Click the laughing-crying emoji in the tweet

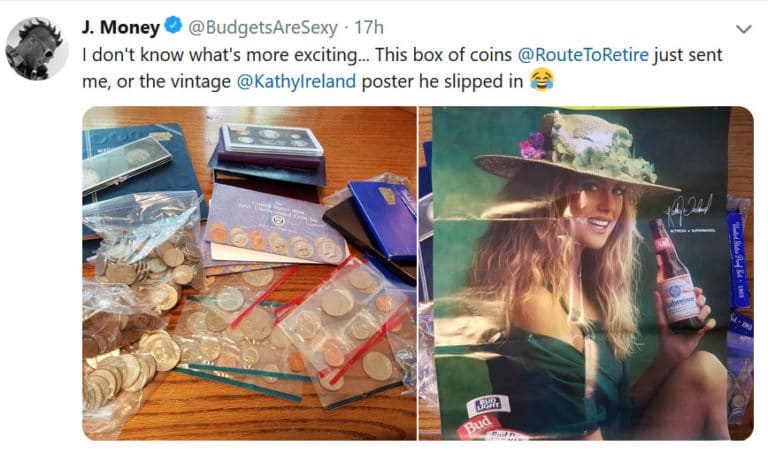(541, 81)
